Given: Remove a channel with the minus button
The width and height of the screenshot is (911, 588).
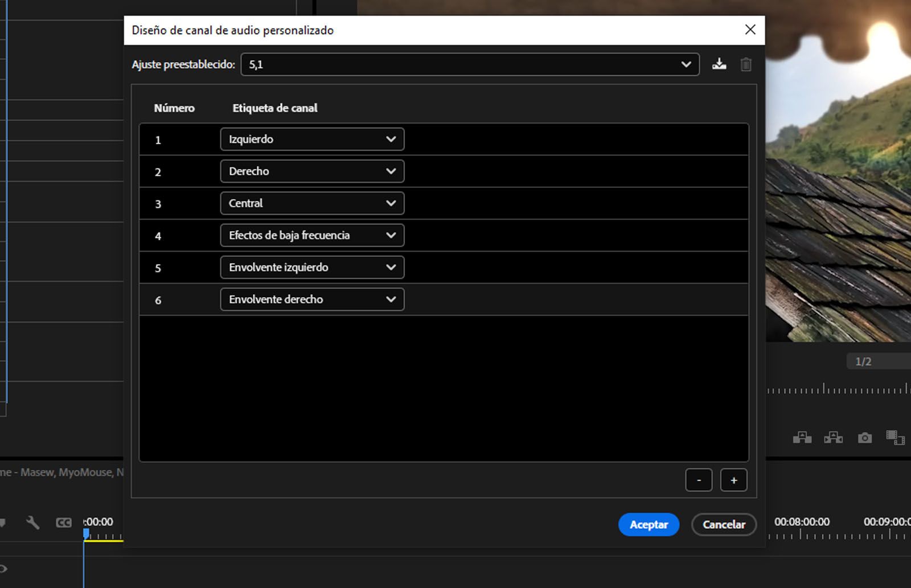Looking at the screenshot, I should click(x=699, y=480).
